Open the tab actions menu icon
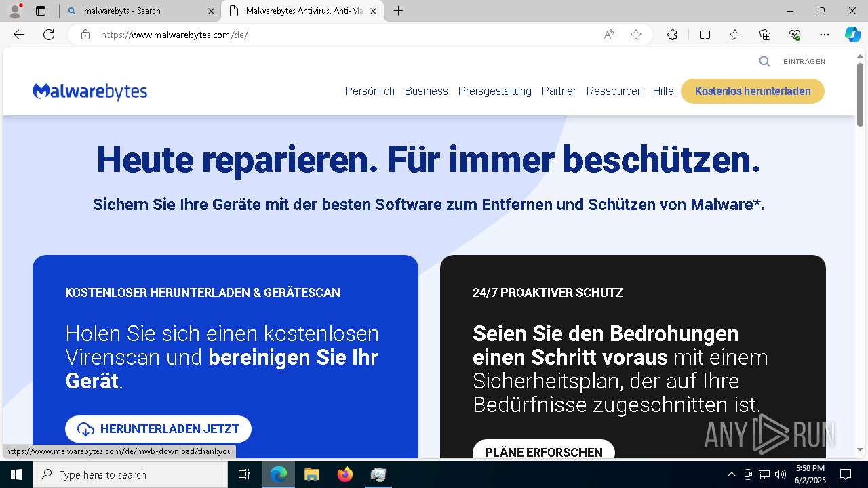Screen dimensions: 868x488 [41, 11]
